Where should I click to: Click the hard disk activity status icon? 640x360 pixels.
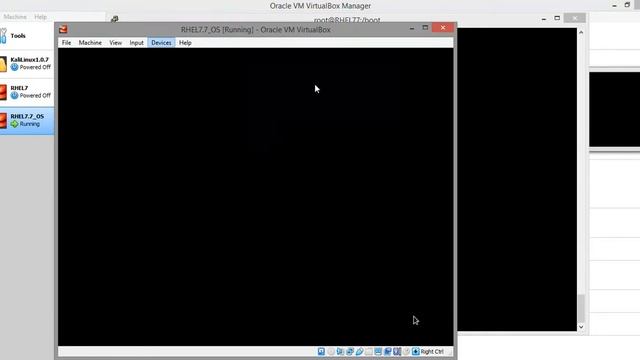321,351
